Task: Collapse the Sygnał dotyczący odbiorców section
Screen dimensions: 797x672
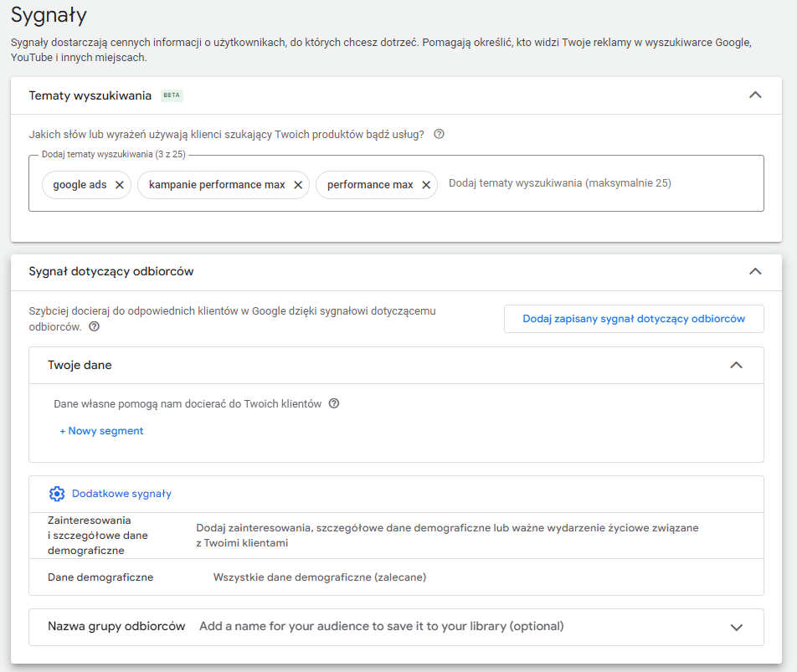Action: pyautogui.click(x=755, y=271)
